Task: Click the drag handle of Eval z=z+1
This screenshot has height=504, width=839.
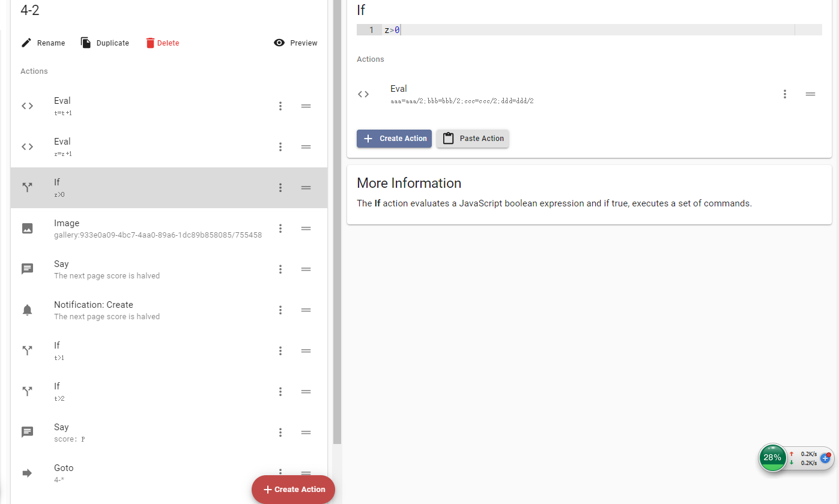Action: [x=306, y=147]
